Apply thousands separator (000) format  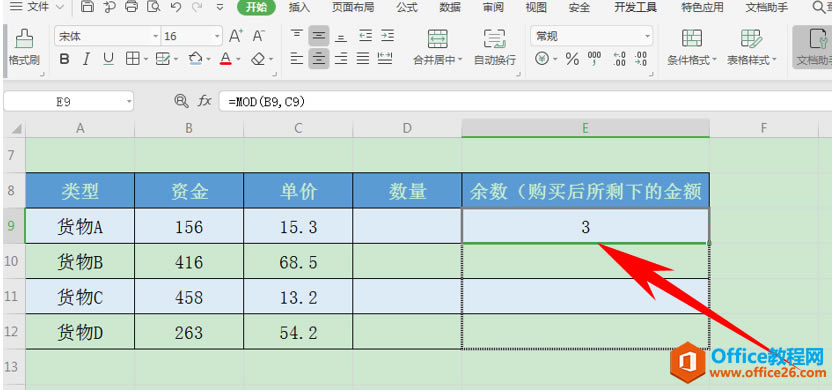click(x=594, y=59)
